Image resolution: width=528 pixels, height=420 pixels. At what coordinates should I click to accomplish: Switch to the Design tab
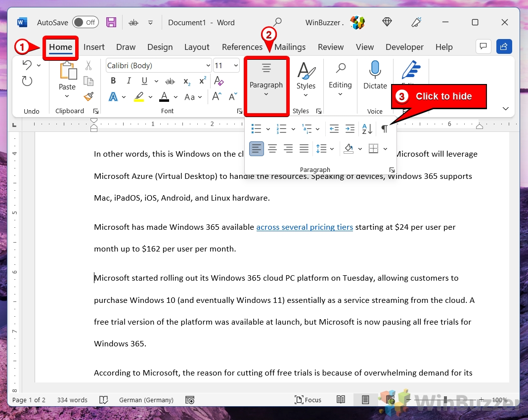[160, 47]
